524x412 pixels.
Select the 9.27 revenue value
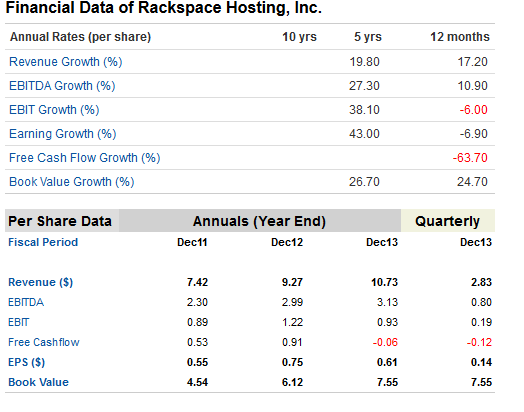coord(292,282)
